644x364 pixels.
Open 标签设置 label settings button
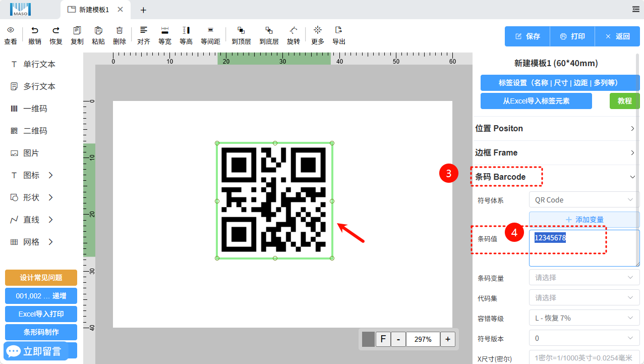560,83
